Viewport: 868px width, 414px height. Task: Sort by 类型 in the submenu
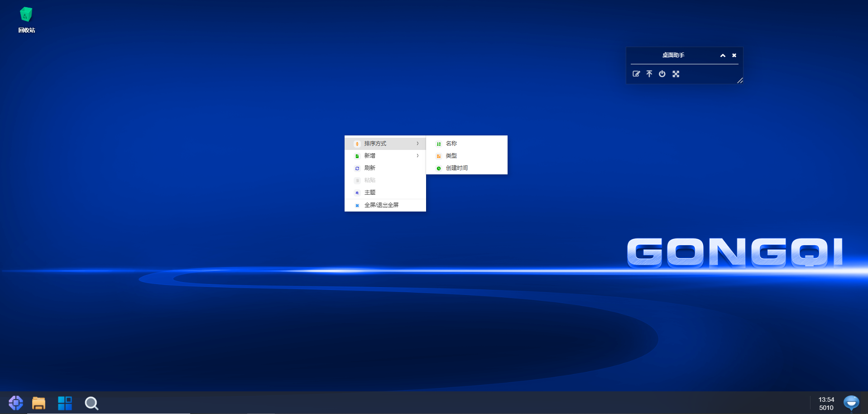(467, 156)
